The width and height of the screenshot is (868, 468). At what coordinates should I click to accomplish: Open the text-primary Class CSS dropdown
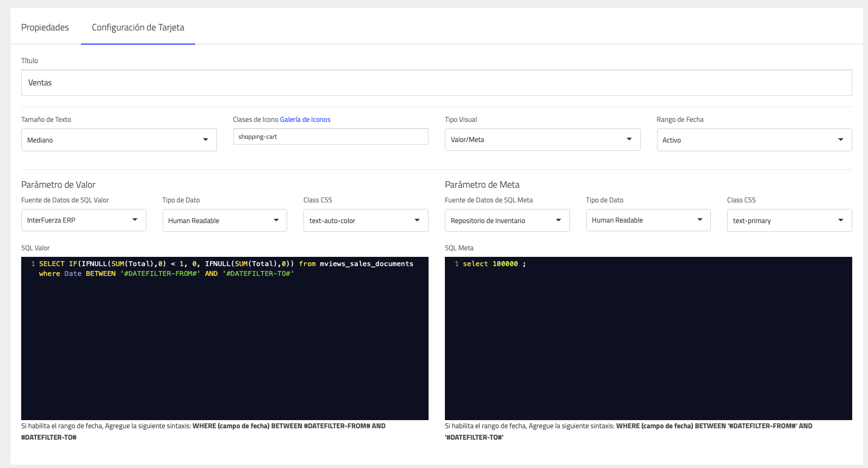[x=789, y=220]
